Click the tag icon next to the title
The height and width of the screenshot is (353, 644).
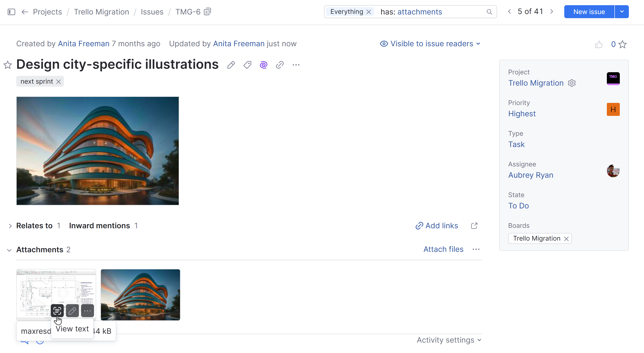[x=247, y=65]
